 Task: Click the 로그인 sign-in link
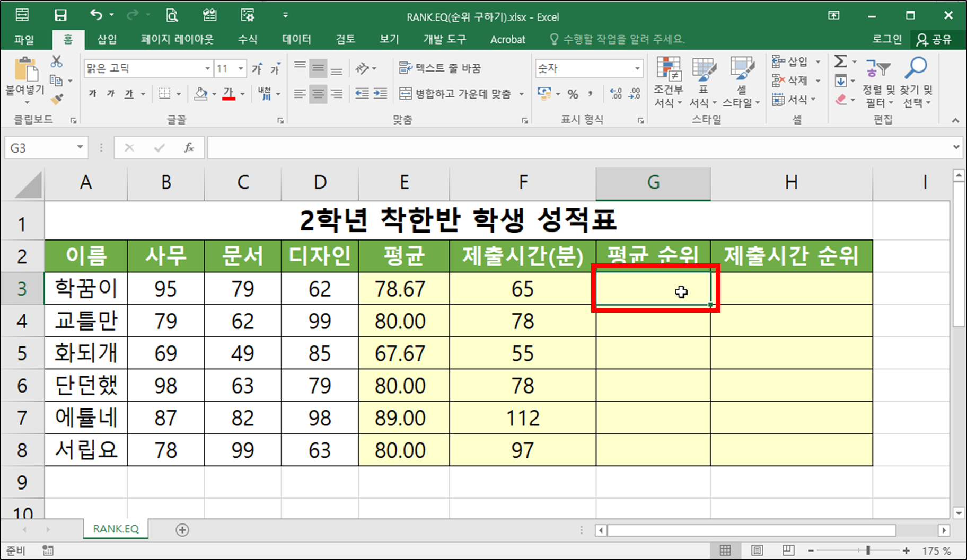pyautogui.click(x=887, y=39)
